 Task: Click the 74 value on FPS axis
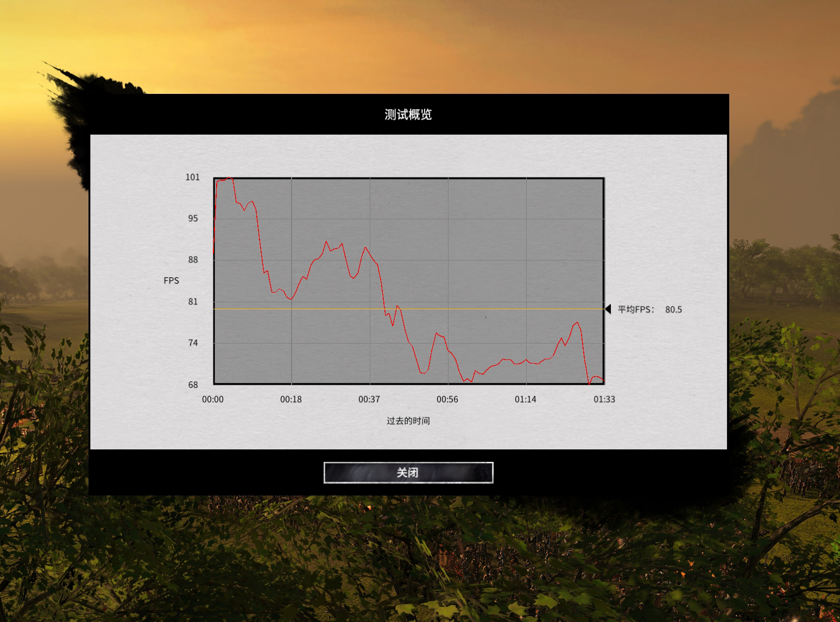click(x=193, y=342)
